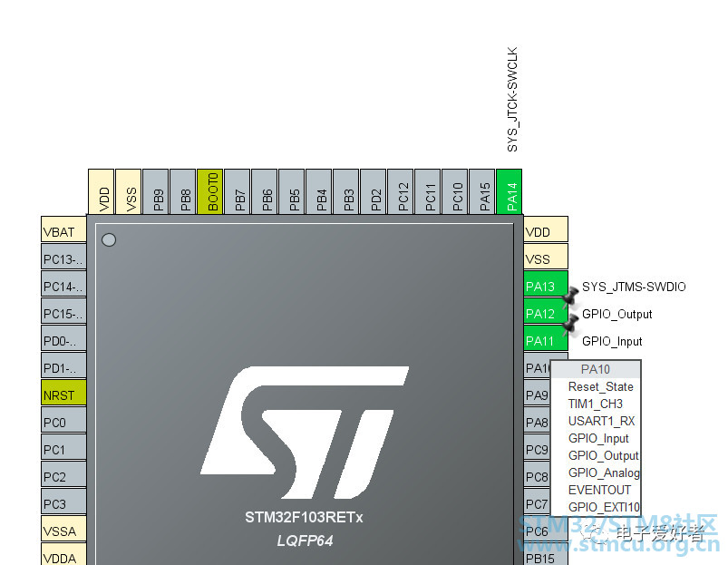The image size is (728, 565).
Task: Click the PA9 pin
Action: coord(538,393)
